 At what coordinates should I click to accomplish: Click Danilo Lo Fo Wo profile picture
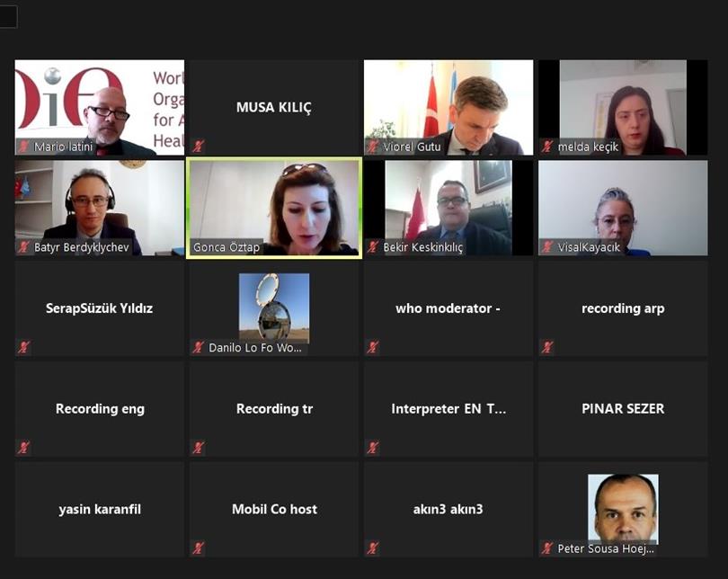pos(274,307)
